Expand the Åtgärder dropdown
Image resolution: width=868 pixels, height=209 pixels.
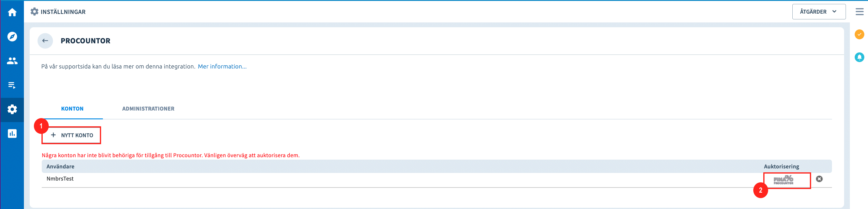click(818, 12)
